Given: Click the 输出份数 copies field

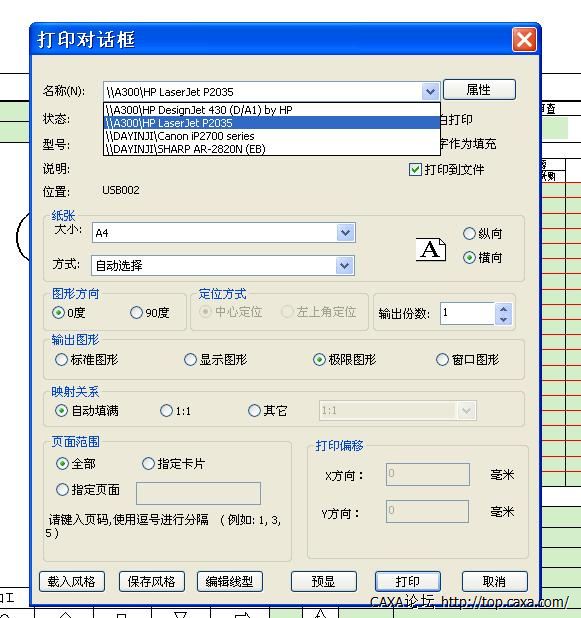Looking at the screenshot, I should coord(467,313).
